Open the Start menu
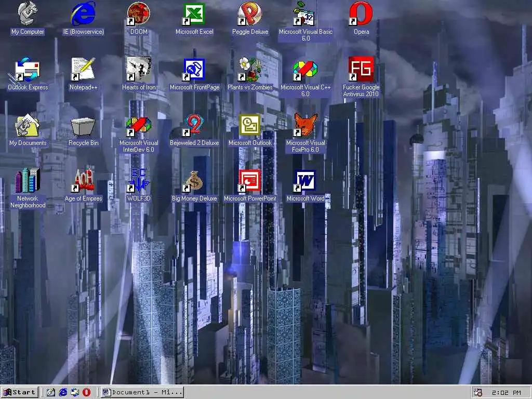532x399 pixels. 19,392
